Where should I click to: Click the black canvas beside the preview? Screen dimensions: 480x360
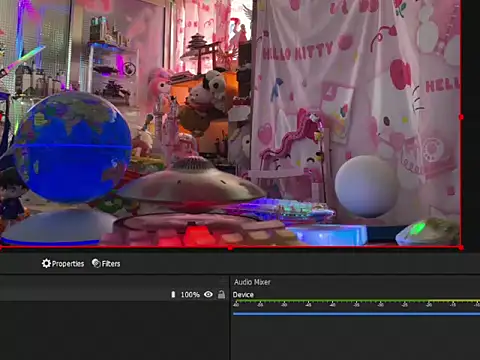(471, 123)
